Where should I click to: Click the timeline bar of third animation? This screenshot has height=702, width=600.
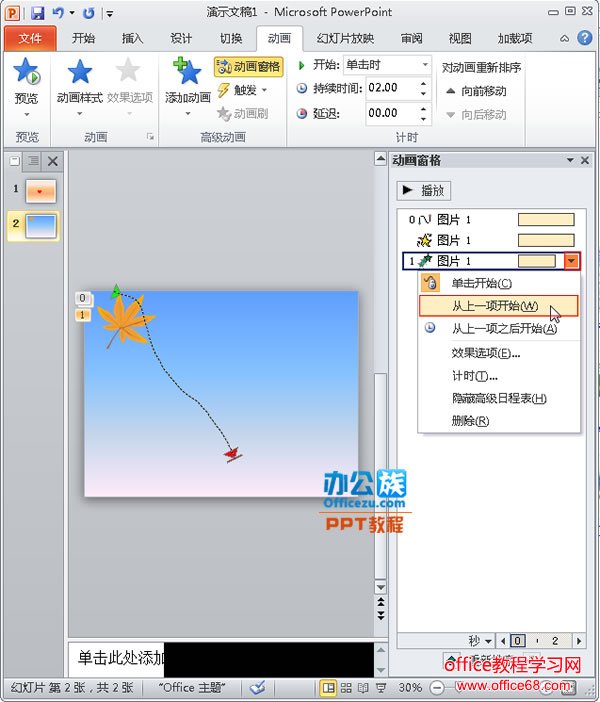click(x=536, y=261)
